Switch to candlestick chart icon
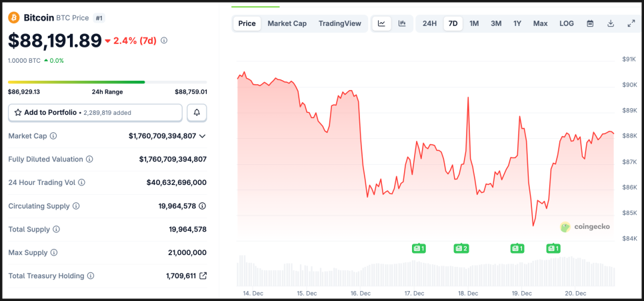The image size is (644, 301). (x=402, y=23)
